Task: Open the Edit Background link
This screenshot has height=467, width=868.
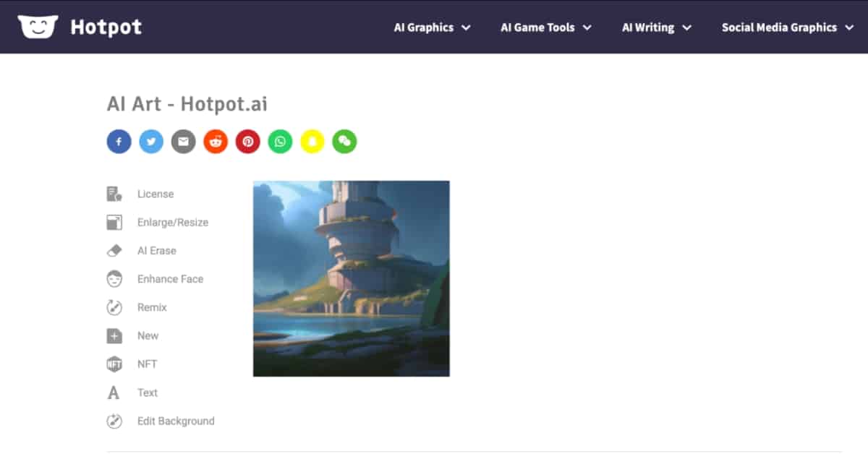Action: click(176, 421)
